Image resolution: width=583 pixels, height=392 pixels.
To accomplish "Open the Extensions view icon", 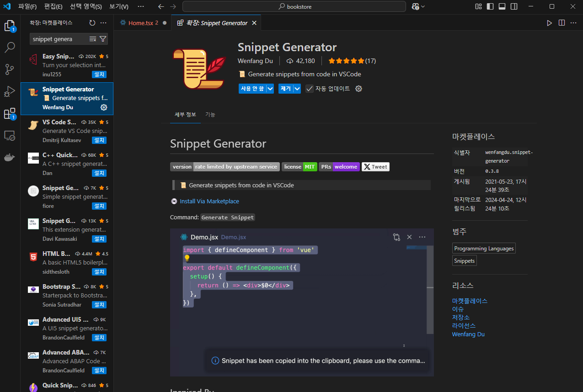I will (x=10, y=114).
